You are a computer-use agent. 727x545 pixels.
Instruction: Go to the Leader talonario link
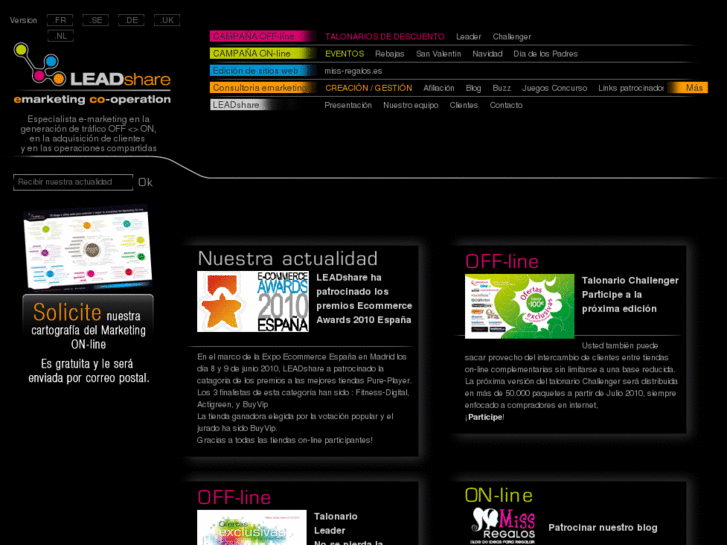468,37
